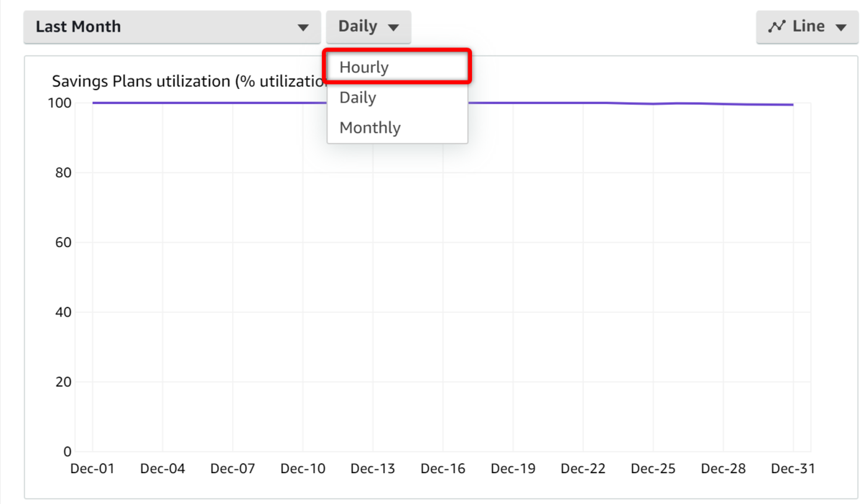Click the purple utilization line near Dec-25
The image size is (862, 504).
coord(653,104)
